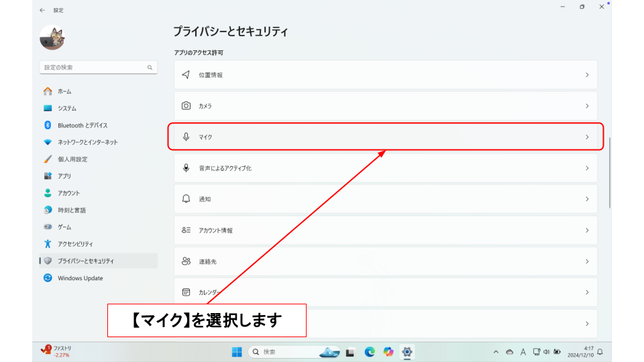Click the location arrow icon for 位置情報

[186, 75]
